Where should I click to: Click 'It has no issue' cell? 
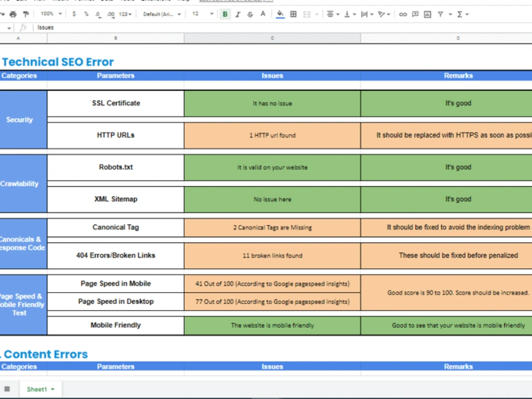click(272, 104)
